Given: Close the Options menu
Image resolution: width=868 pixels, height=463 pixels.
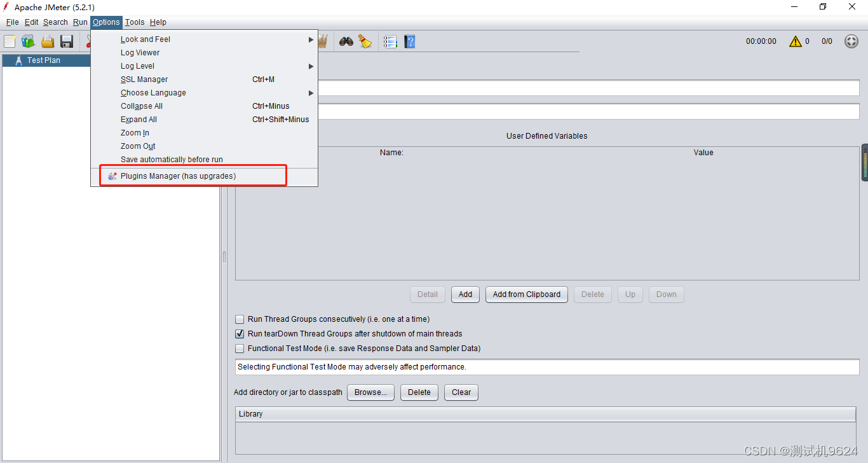Looking at the screenshot, I should (106, 22).
